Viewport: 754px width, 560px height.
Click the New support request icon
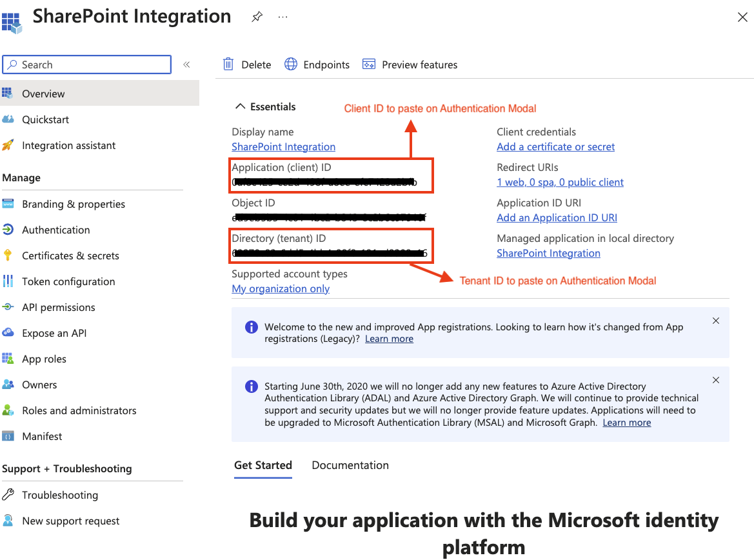[x=8, y=521]
